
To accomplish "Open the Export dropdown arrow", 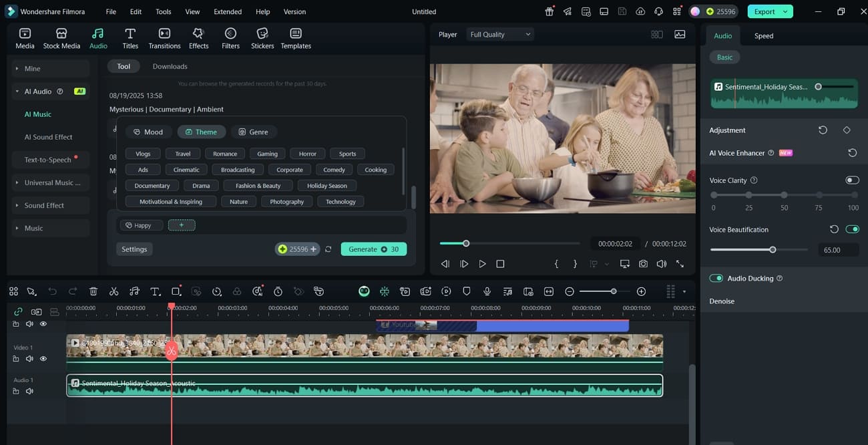I will point(785,11).
